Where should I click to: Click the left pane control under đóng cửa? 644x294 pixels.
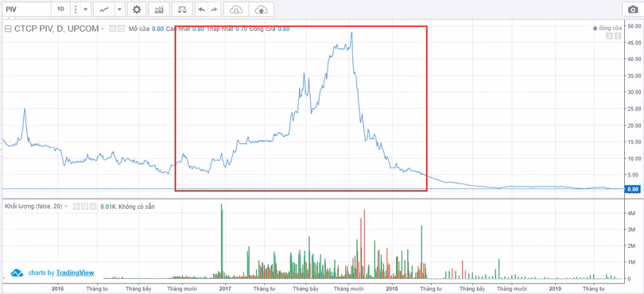(x=610, y=37)
